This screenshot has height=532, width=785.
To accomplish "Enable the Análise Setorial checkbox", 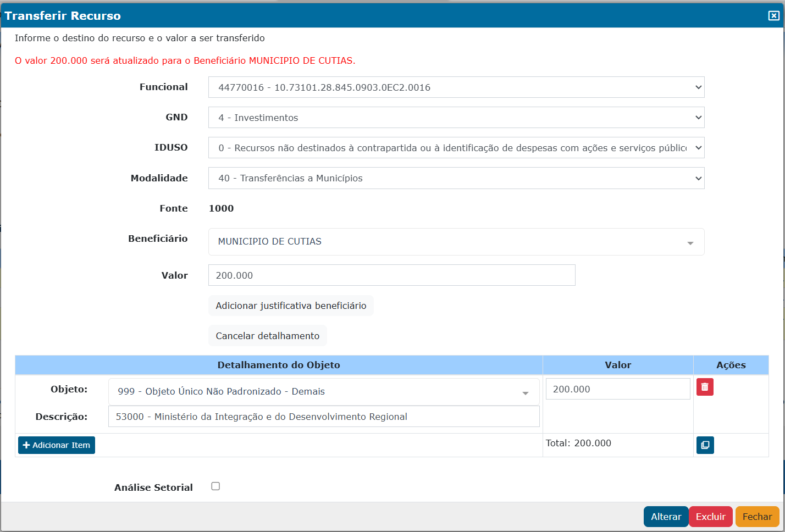I will click(215, 486).
